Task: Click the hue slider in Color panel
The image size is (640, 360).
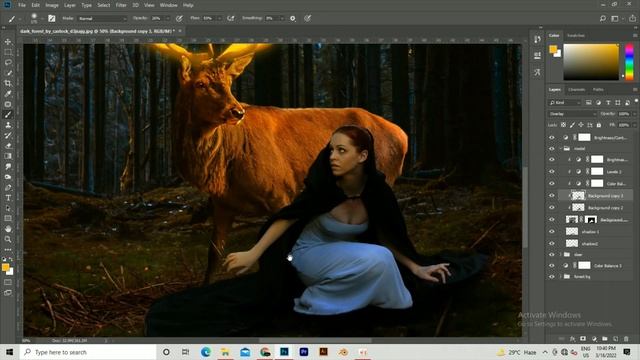Action: point(629,61)
